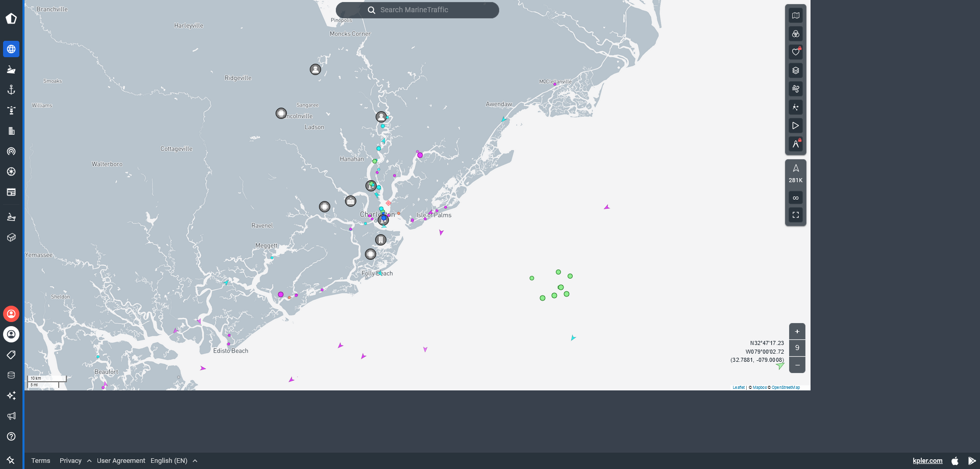
Task: Click the white profile avatar icon
Action: tap(11, 334)
